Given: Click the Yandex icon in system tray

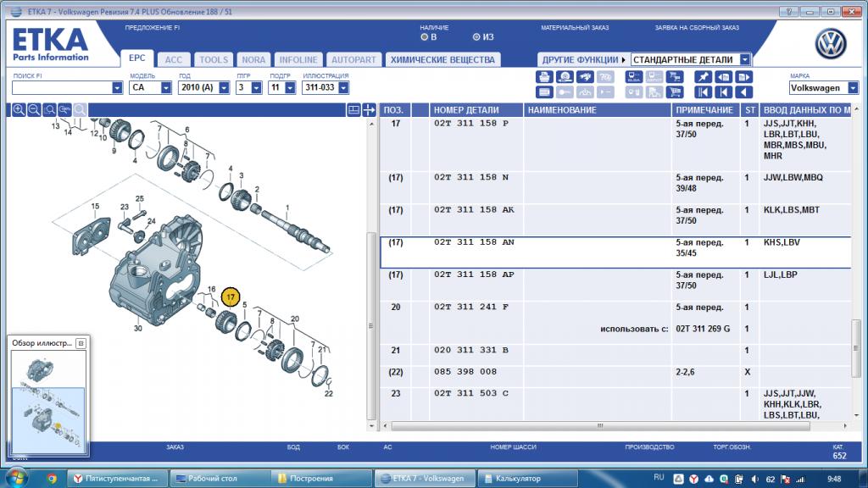Looking at the screenshot, I should pos(693,479).
